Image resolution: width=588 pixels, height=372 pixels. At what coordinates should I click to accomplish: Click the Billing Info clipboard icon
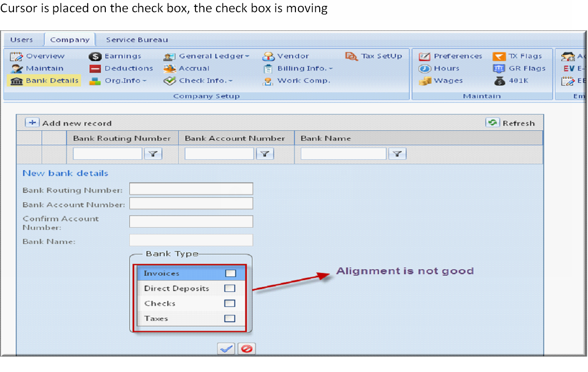coord(269,69)
